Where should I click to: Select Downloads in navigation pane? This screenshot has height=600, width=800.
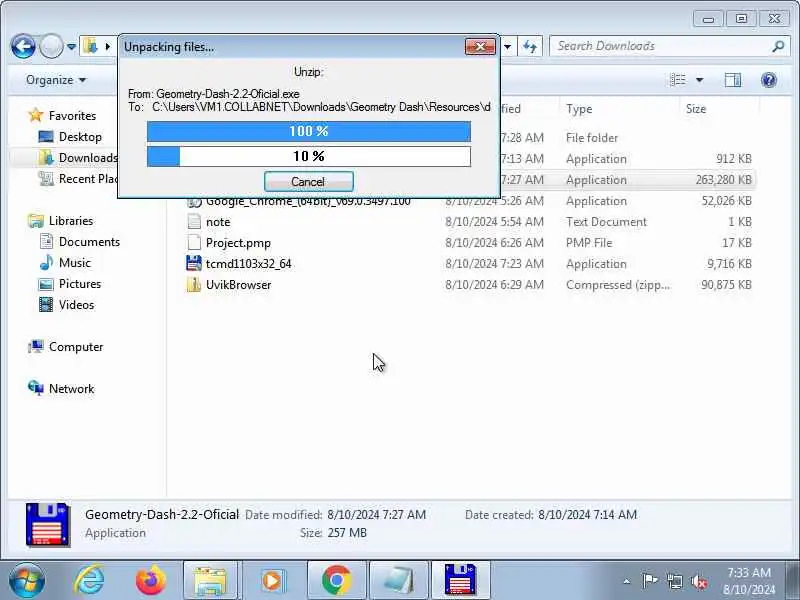point(78,158)
